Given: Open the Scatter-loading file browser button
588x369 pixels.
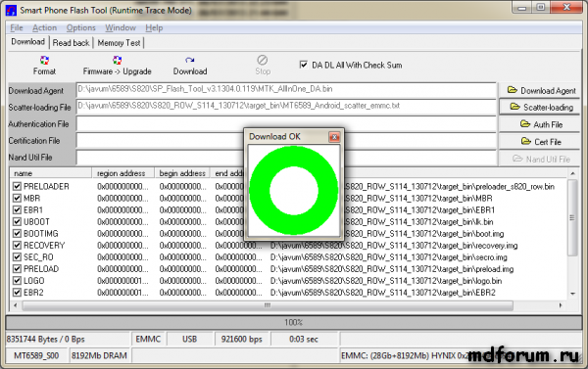Looking at the screenshot, I should (539, 107).
